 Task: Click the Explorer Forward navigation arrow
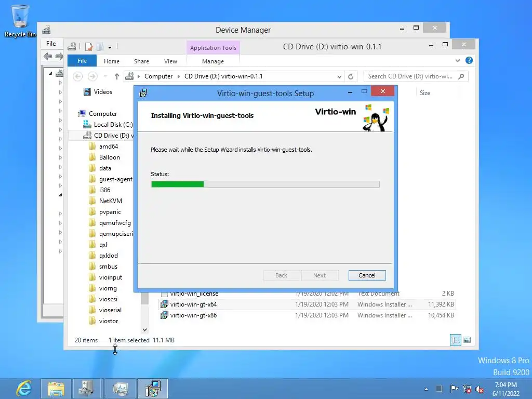pyautogui.click(x=92, y=76)
